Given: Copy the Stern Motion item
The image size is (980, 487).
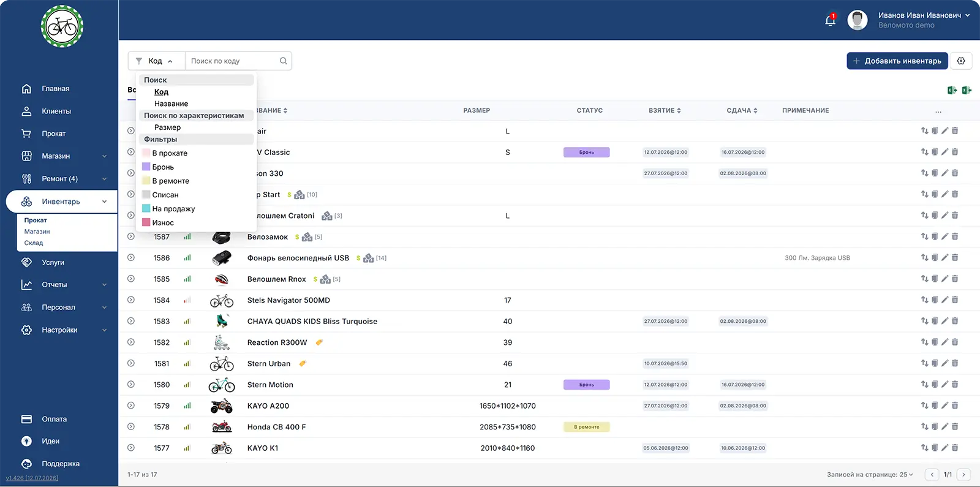Looking at the screenshot, I should coord(935,385).
